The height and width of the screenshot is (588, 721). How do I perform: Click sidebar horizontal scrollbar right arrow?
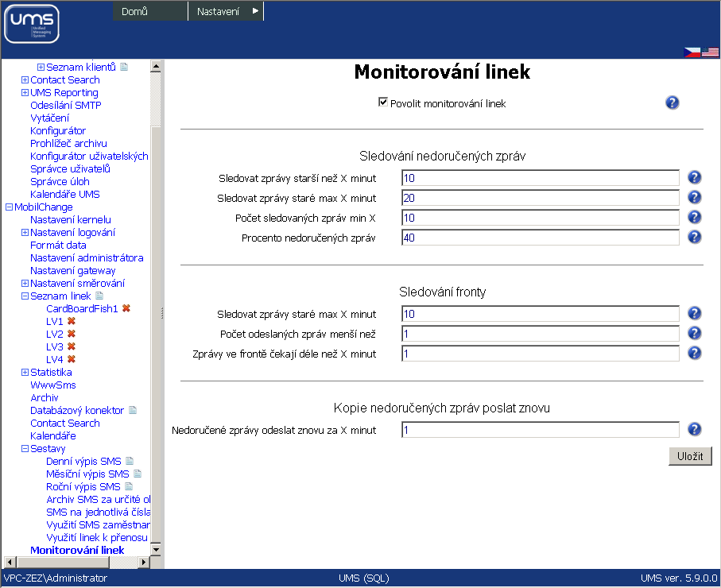pos(144,562)
